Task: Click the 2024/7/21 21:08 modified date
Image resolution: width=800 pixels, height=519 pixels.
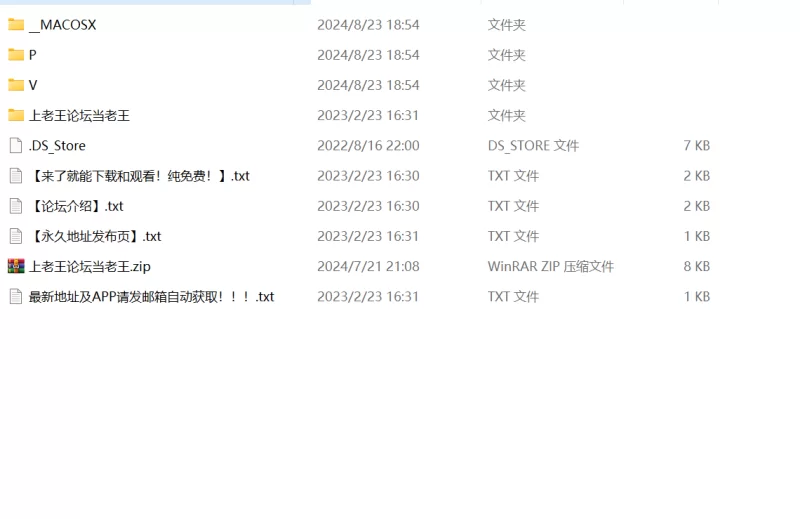Action: coord(368,266)
